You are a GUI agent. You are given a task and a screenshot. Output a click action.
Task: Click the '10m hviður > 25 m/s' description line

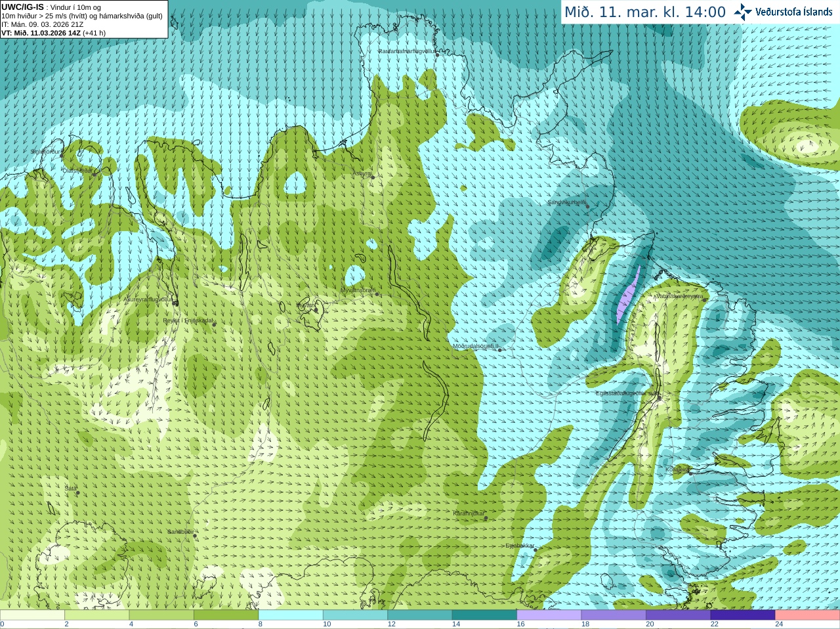coord(82,16)
